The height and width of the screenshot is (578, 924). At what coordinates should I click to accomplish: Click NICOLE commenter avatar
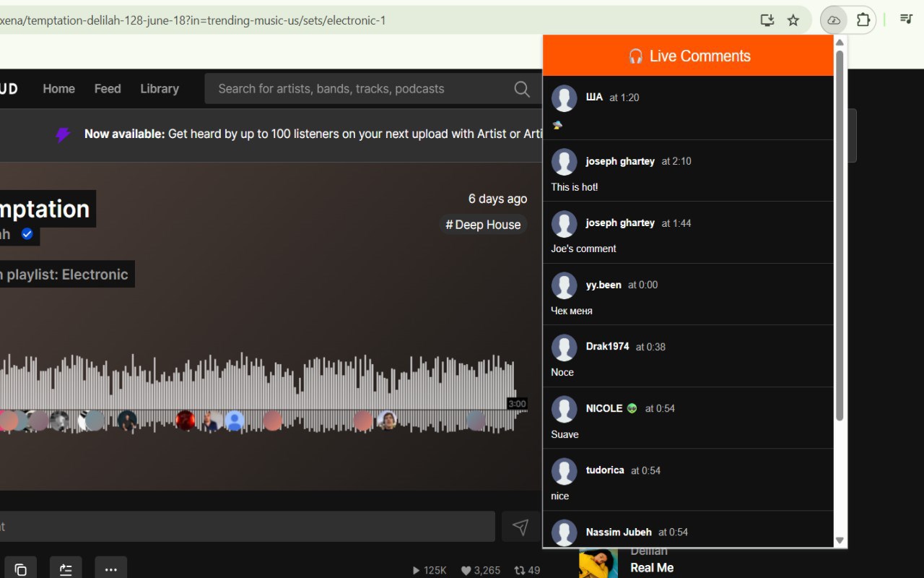[565, 409]
